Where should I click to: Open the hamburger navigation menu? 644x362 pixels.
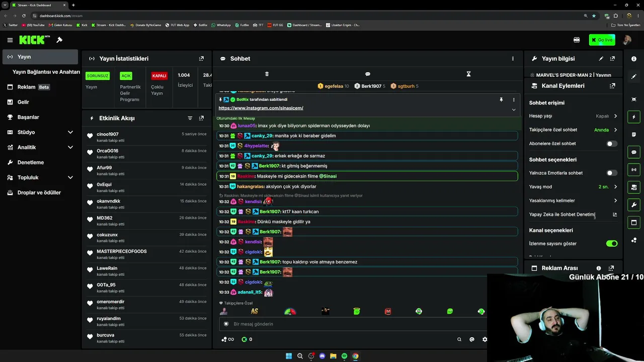(x=10, y=40)
